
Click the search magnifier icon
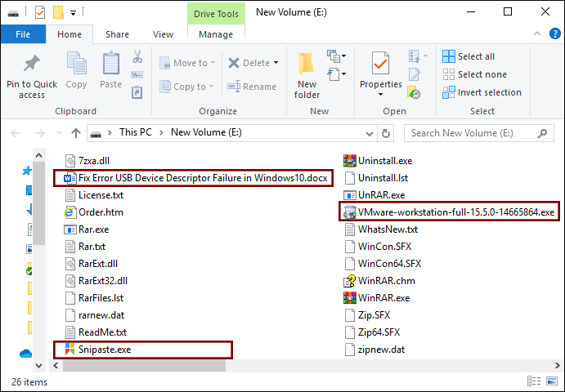[x=542, y=133]
